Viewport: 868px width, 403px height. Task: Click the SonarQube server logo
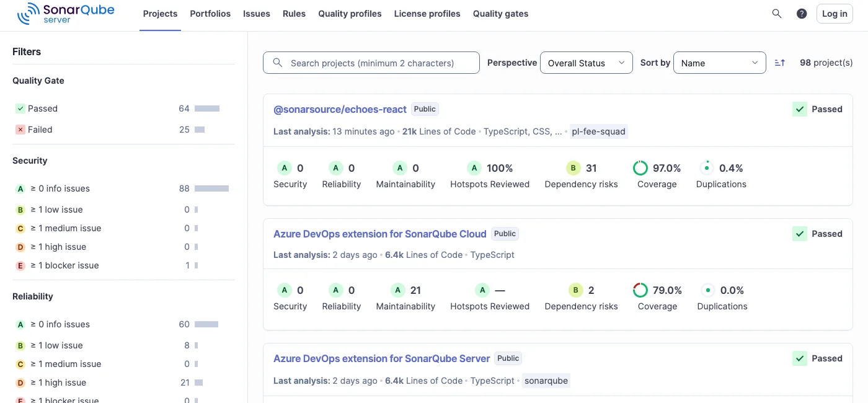pyautogui.click(x=64, y=13)
